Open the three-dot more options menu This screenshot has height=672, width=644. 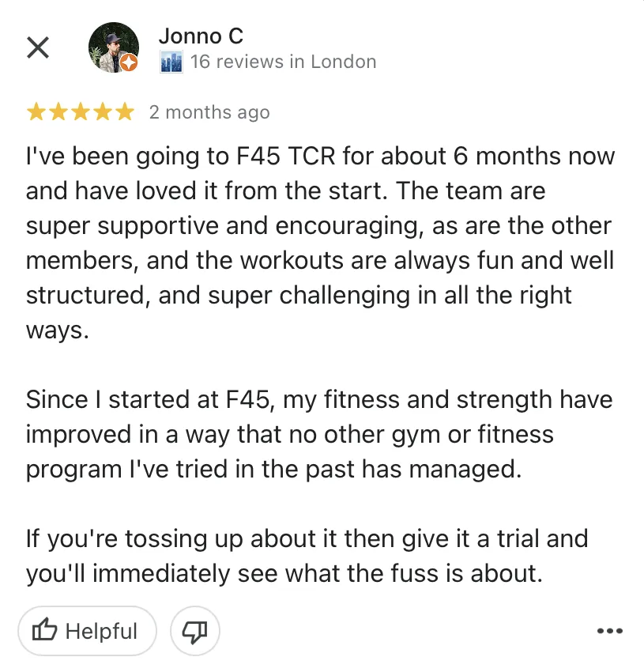click(610, 631)
